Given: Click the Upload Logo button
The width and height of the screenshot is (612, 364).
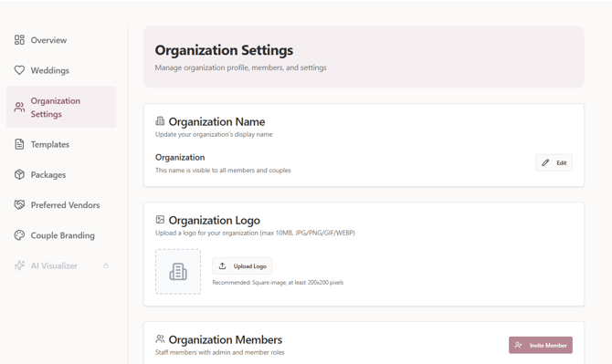Looking at the screenshot, I should pos(242,265).
